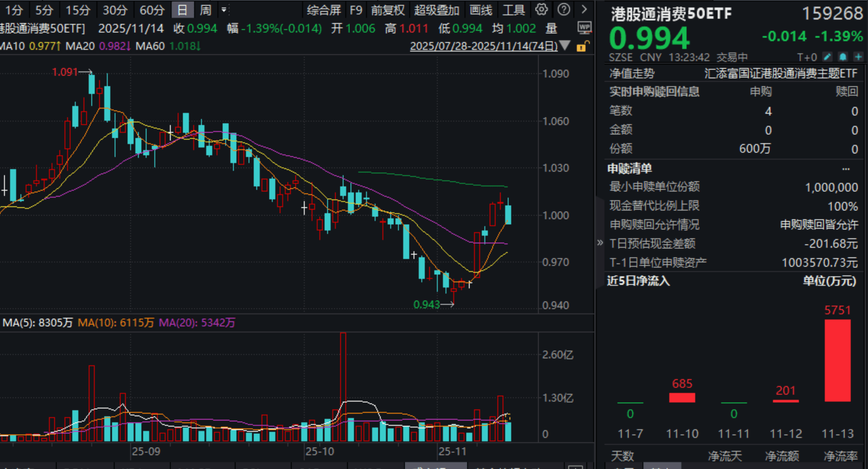Expand the » arrow beside T日预估现金差额
The height and width of the screenshot is (469, 868).
601,244
